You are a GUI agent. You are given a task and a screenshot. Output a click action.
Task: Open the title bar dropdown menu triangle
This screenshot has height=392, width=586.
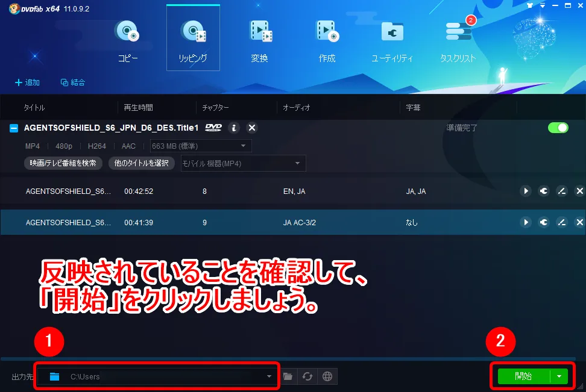tap(543, 5)
